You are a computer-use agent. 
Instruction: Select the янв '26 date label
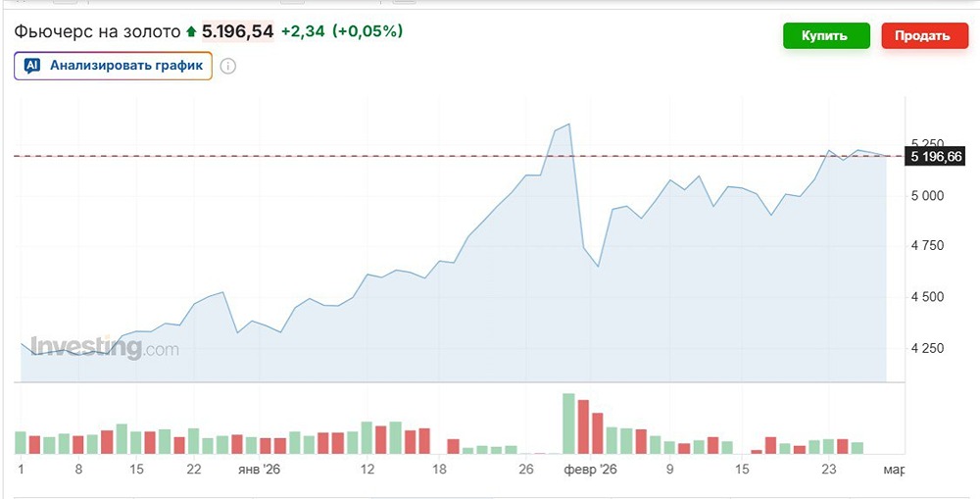(259, 471)
